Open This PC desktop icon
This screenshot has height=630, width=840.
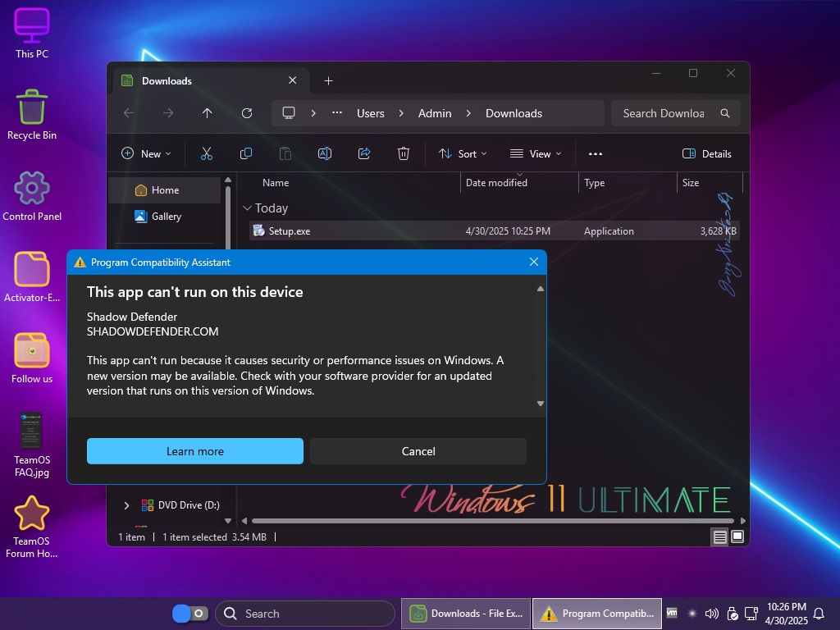pyautogui.click(x=32, y=33)
